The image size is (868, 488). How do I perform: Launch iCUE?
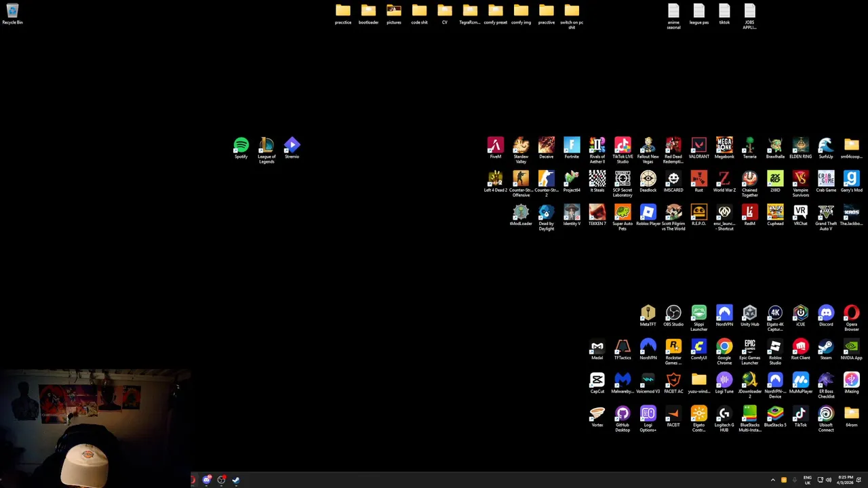(800, 316)
